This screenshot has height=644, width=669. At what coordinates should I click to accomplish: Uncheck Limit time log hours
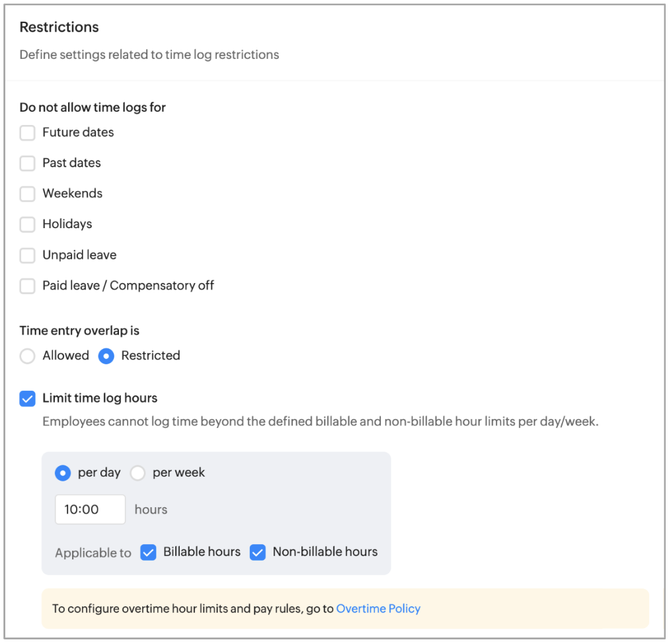[27, 399]
